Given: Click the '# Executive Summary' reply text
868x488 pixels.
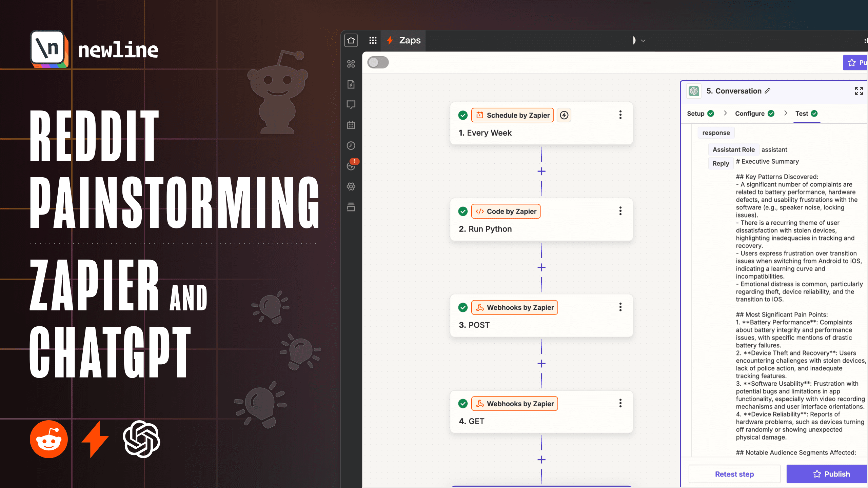Looking at the screenshot, I should 767,162.
